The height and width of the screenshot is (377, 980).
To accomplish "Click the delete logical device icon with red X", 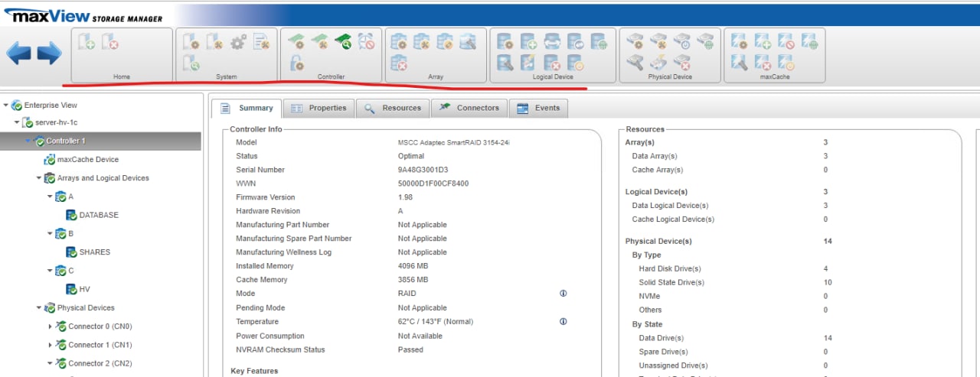I will pos(552,63).
